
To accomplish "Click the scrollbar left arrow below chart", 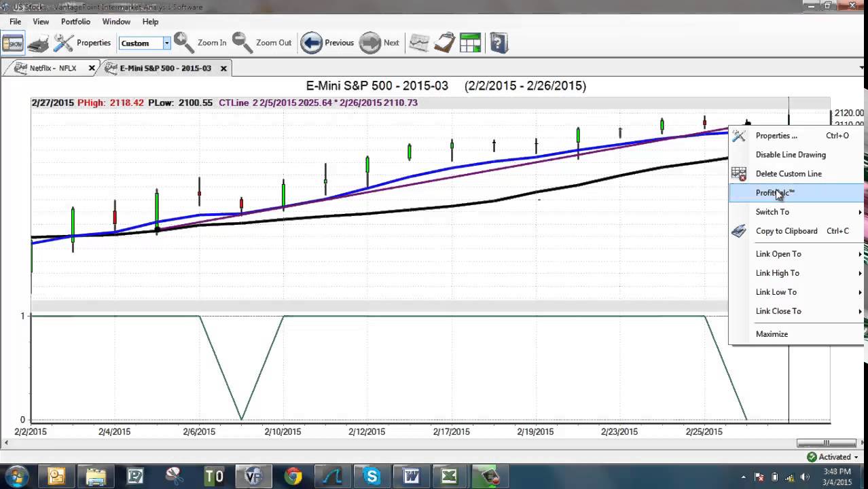I will 6,443.
